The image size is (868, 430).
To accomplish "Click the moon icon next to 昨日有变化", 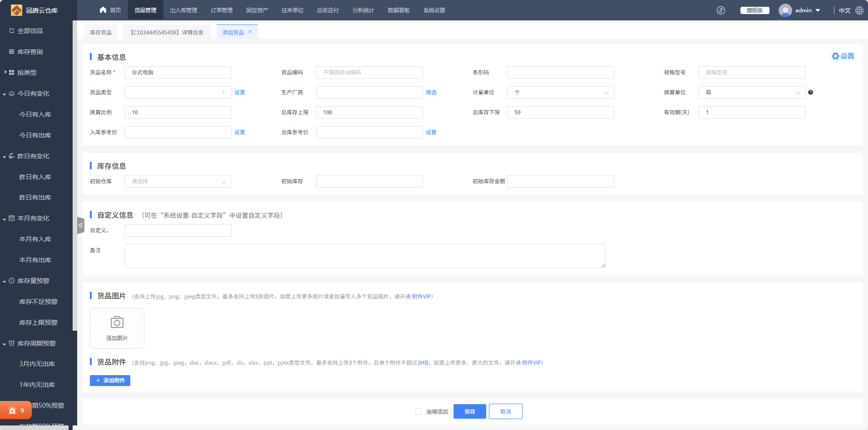I will click(x=12, y=156).
